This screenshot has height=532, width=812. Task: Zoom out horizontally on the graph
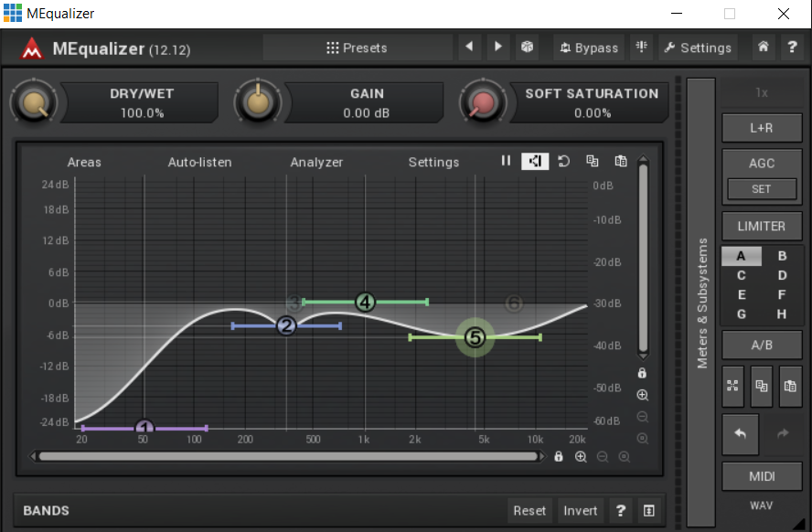(603, 456)
